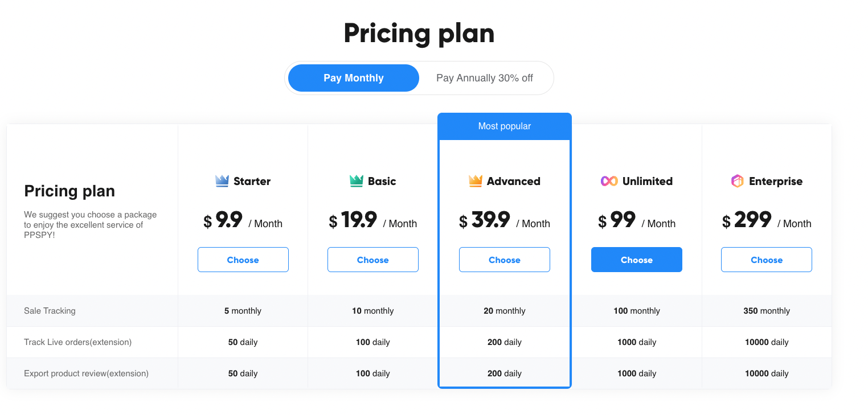The width and height of the screenshot is (868, 415).
Task: Switch billing to Pay Annually 30% off
Action: tap(484, 78)
